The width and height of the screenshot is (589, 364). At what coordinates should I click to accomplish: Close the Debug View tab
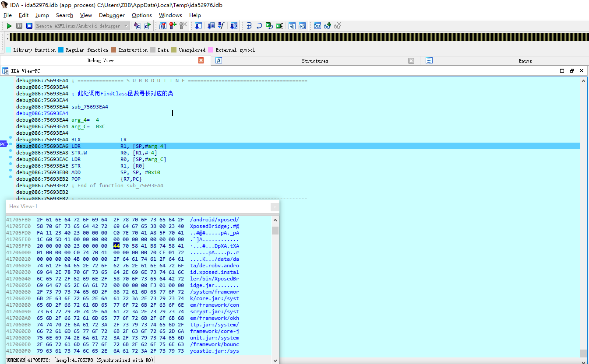(201, 61)
